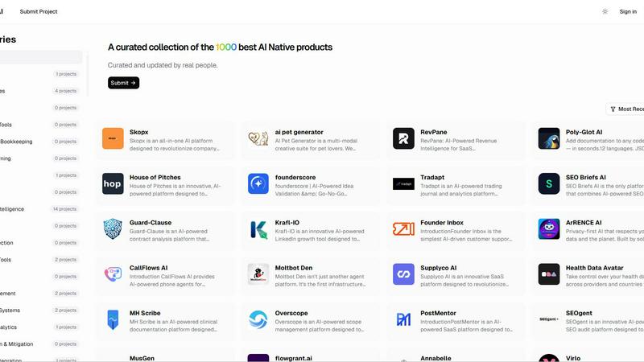Viewport: 644px width, 362px height.
Task: Click the Supplyco AI purple icon
Action: coord(404,274)
